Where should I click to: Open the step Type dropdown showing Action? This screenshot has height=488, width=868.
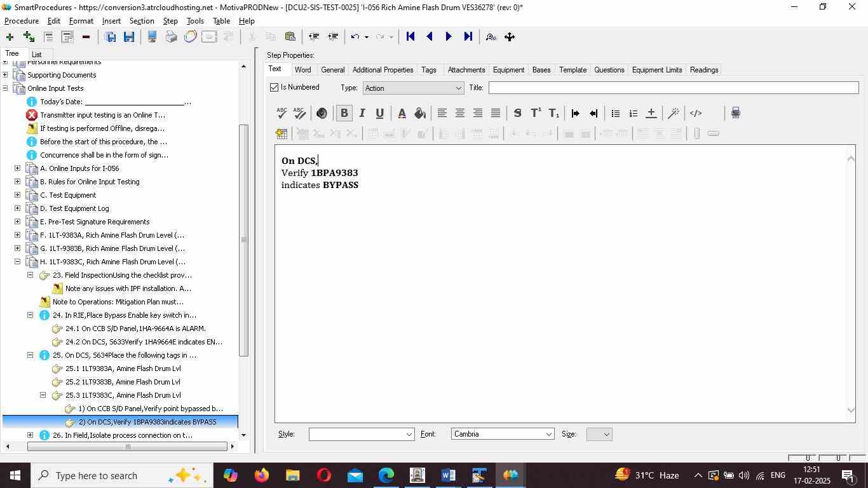click(x=412, y=88)
